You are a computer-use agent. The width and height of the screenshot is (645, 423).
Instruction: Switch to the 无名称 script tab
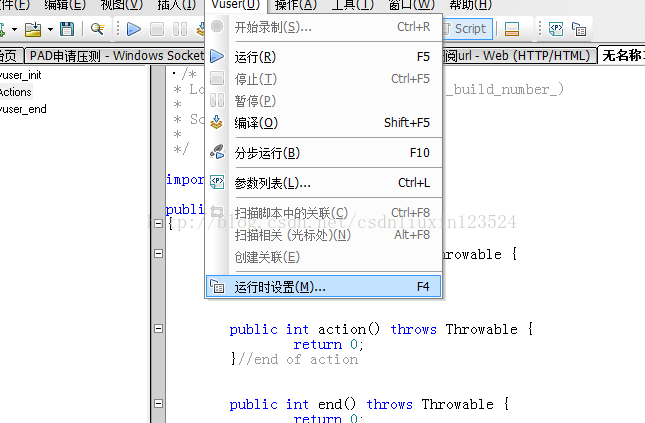(622, 55)
